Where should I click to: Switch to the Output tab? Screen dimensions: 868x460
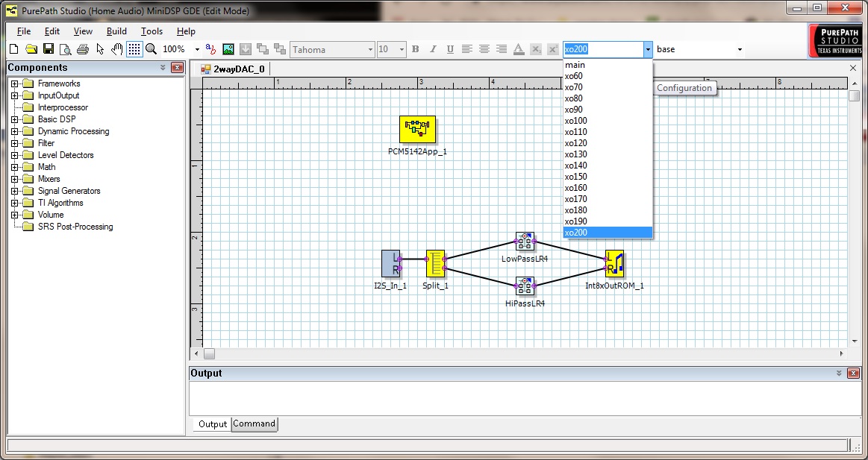click(x=213, y=424)
